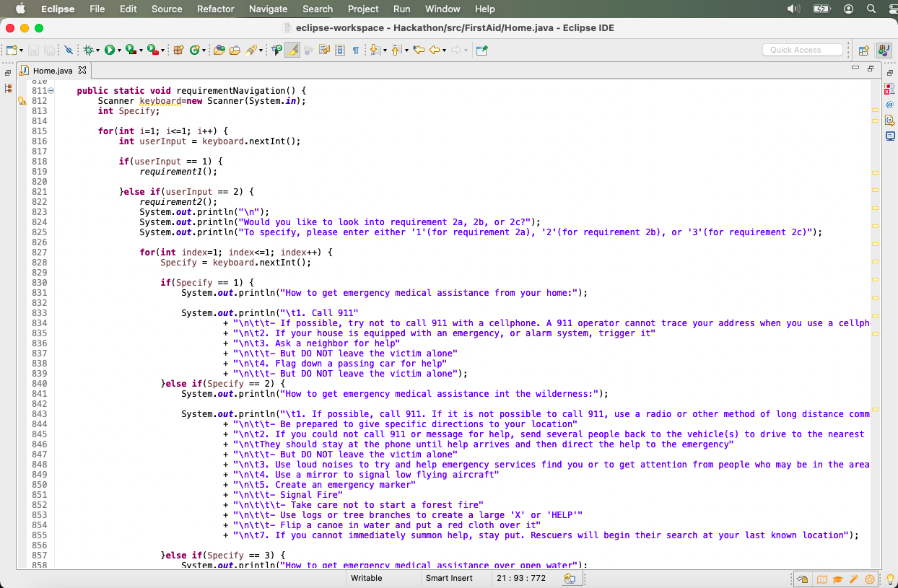Open the Next Annotation dropdown arrow

click(x=385, y=51)
